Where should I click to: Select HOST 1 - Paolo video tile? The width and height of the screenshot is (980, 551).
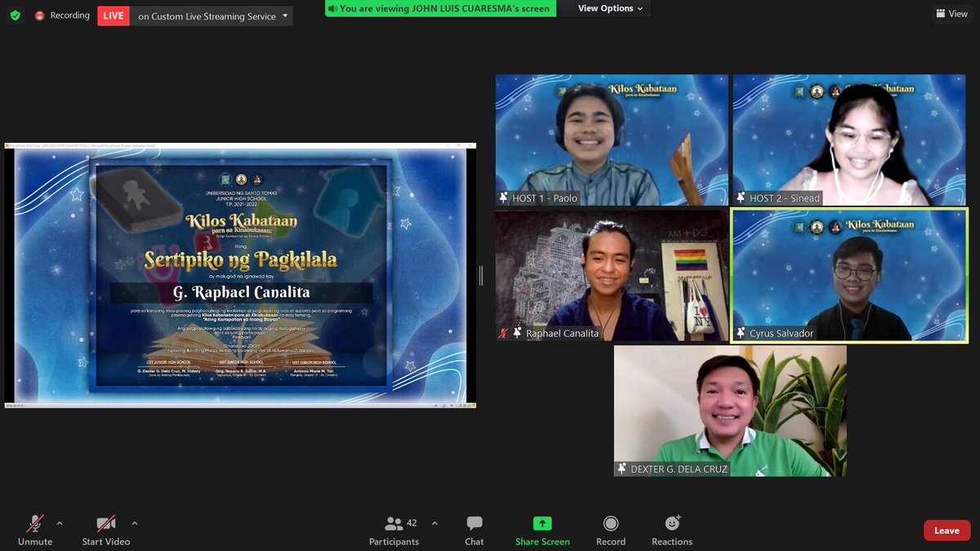pos(612,140)
